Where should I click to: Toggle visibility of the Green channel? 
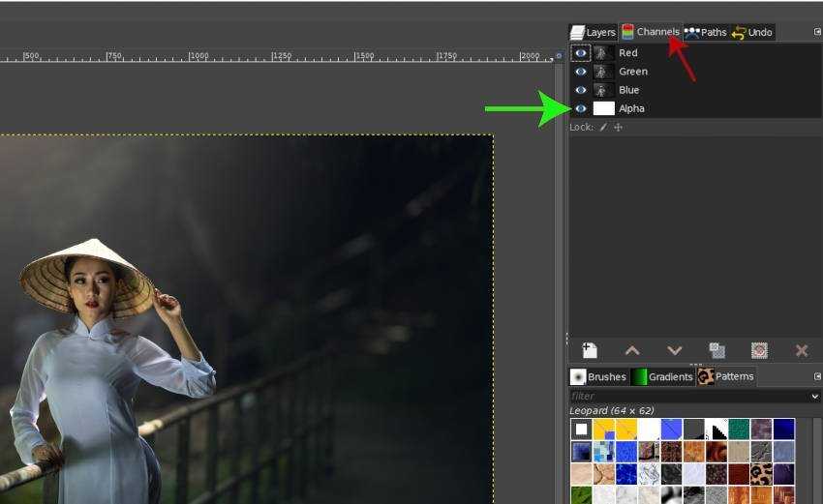[581, 72]
